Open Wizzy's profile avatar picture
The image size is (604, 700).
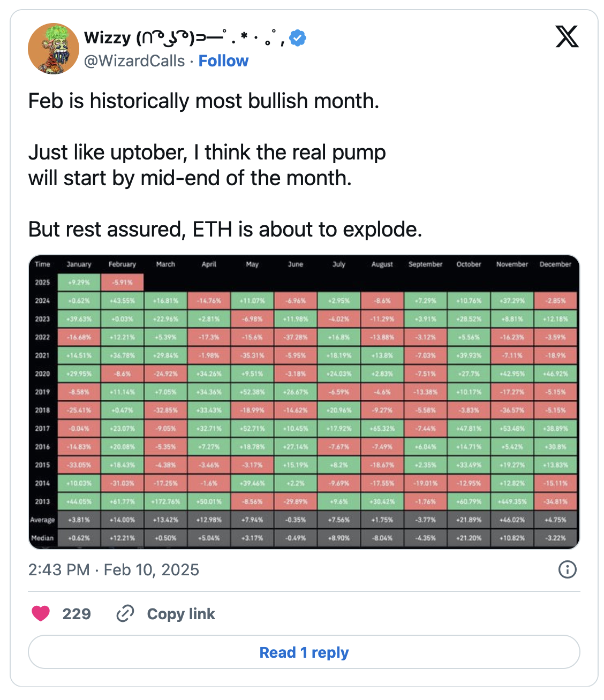click(x=53, y=49)
